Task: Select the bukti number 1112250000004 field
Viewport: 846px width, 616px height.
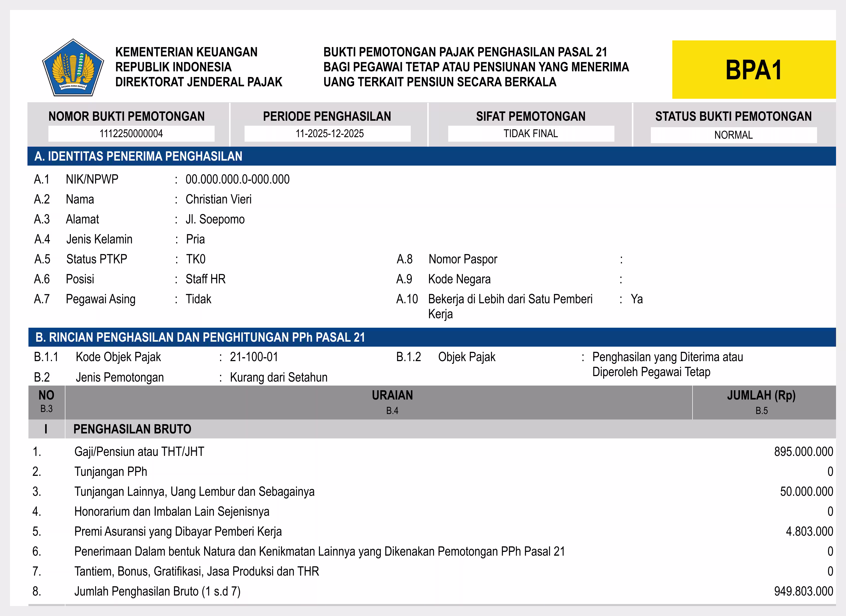Action: [x=131, y=133]
